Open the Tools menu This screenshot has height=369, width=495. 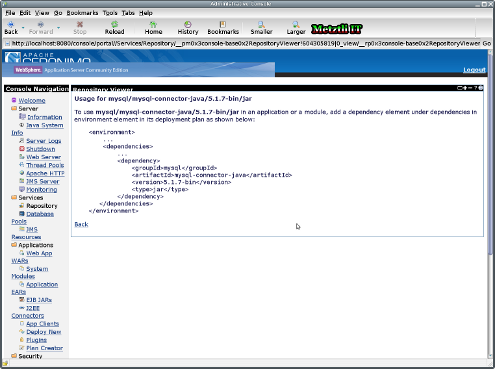110,13
